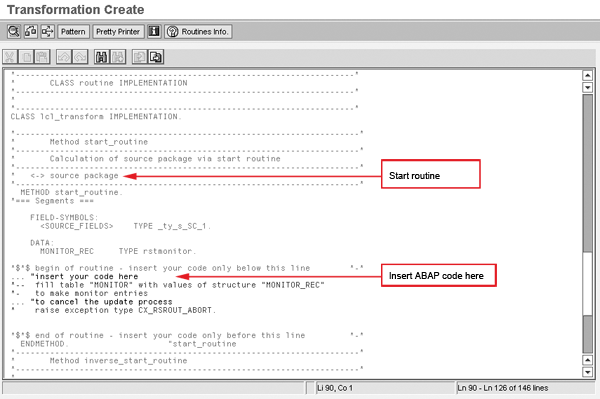Click the 'DATA:' line
The width and height of the screenshot is (600, 399).
(x=42, y=243)
